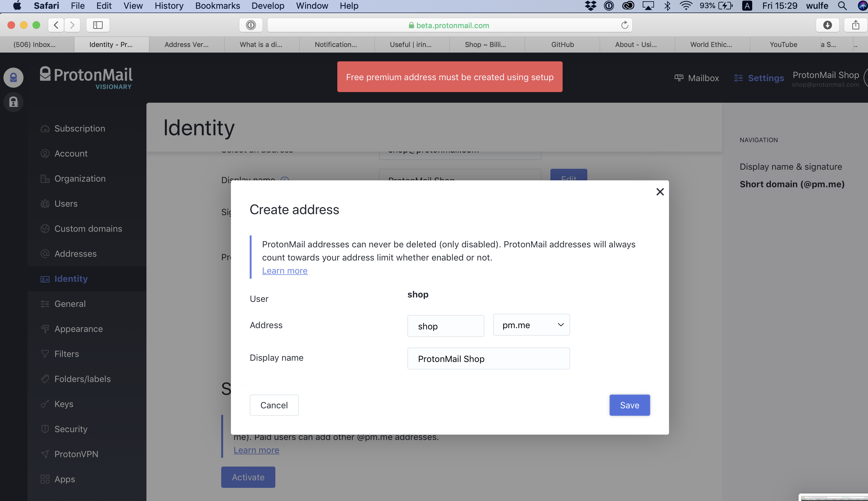This screenshot has width=868, height=501.
Task: Click the ProtonMail logo
Action: tap(86, 76)
